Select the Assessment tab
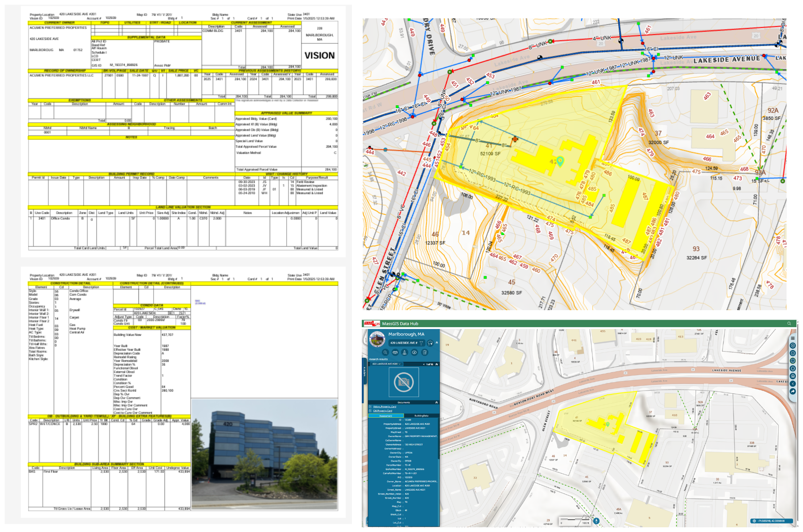 point(386,415)
